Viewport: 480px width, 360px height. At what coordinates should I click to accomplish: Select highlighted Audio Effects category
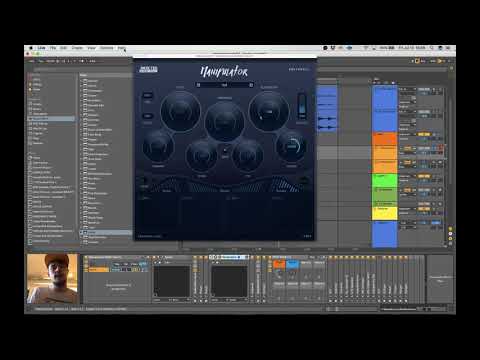pyautogui.click(x=52, y=119)
